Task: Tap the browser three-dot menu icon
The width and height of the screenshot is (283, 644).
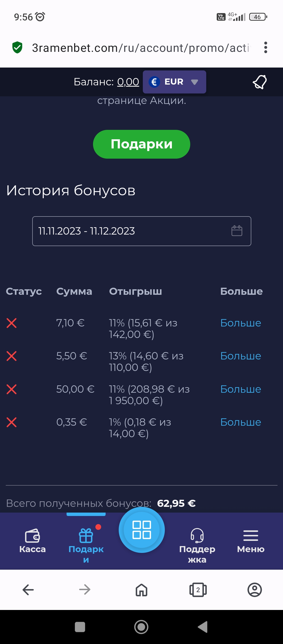Action: [x=265, y=48]
